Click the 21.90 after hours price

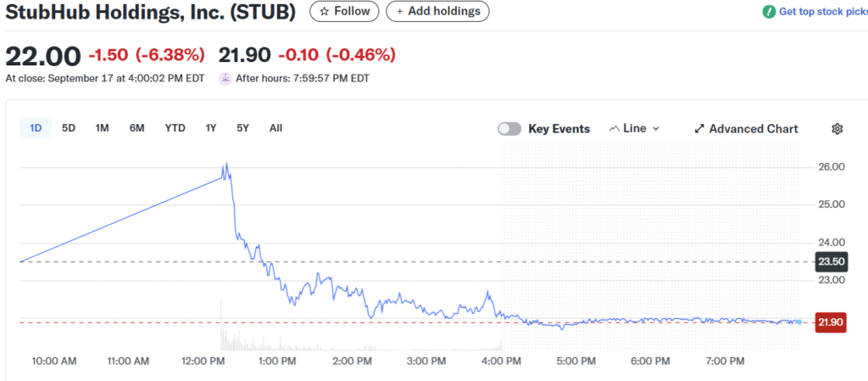tap(245, 55)
